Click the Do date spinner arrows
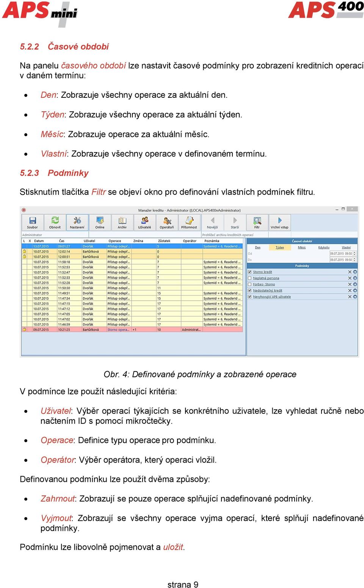The image size is (364, 588). (355, 260)
